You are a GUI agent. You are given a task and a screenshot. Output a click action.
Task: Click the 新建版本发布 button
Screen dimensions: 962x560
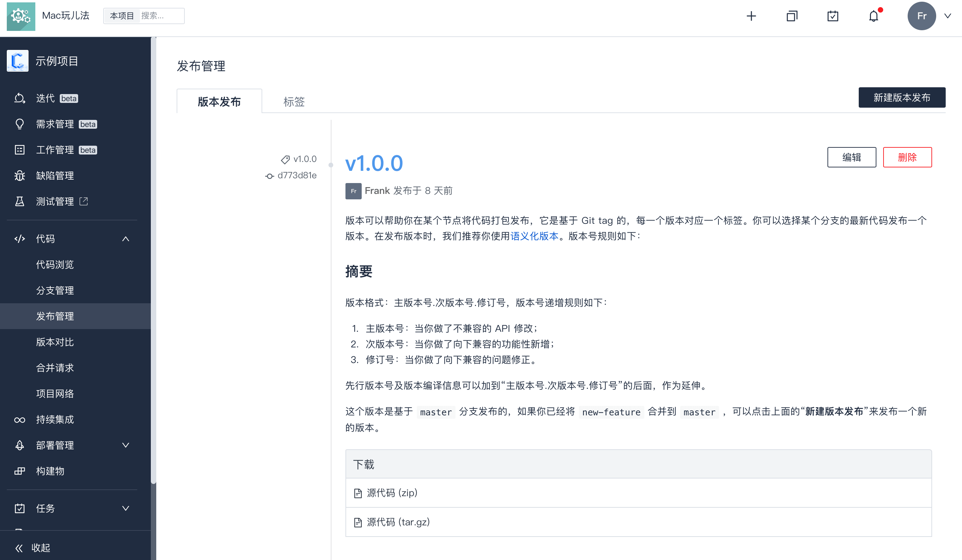tap(902, 97)
